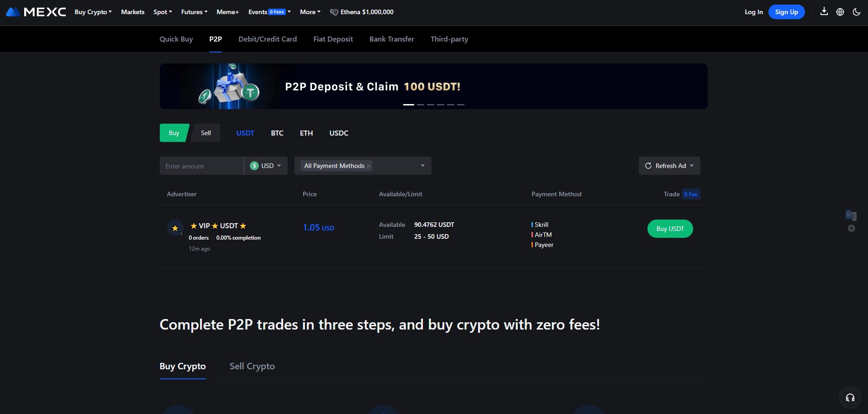The image size is (868, 414).
Task: Expand the payment methods dropdown
Action: pos(422,166)
